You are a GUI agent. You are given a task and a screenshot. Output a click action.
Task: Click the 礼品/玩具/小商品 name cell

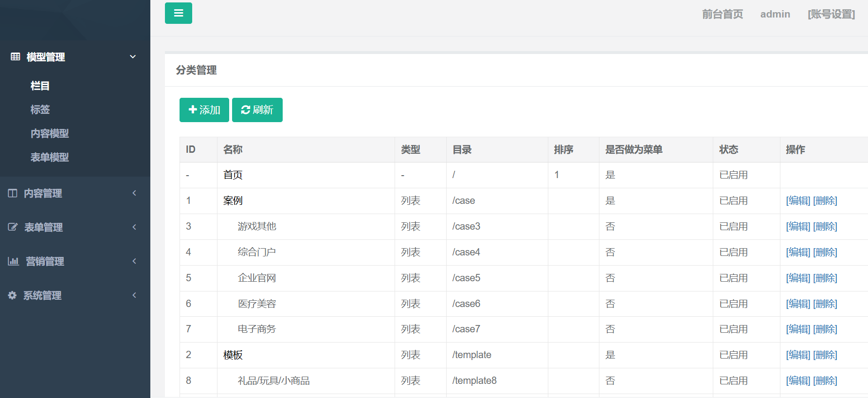pos(306,381)
